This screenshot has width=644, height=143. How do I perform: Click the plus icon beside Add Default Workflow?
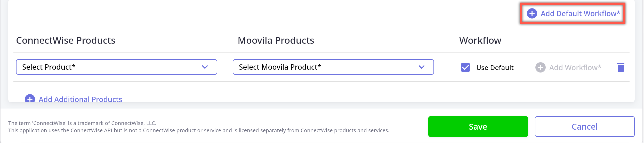coord(532,13)
